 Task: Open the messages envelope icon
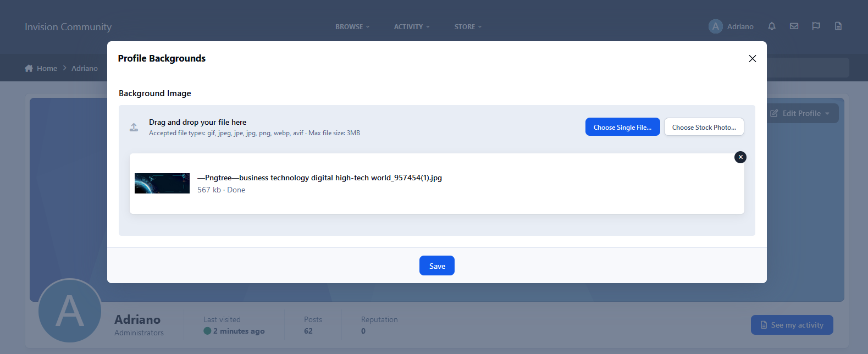(794, 26)
